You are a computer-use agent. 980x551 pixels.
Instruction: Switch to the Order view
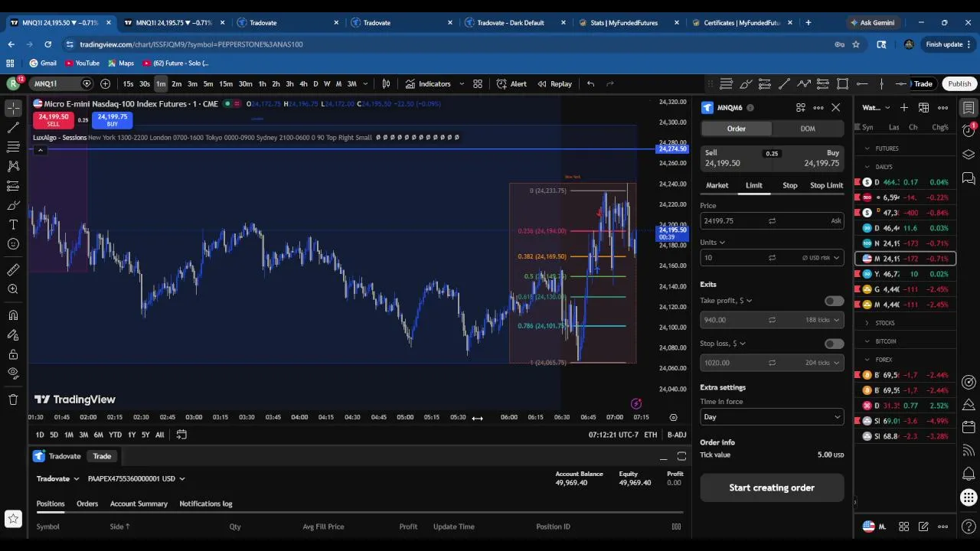[736, 129]
